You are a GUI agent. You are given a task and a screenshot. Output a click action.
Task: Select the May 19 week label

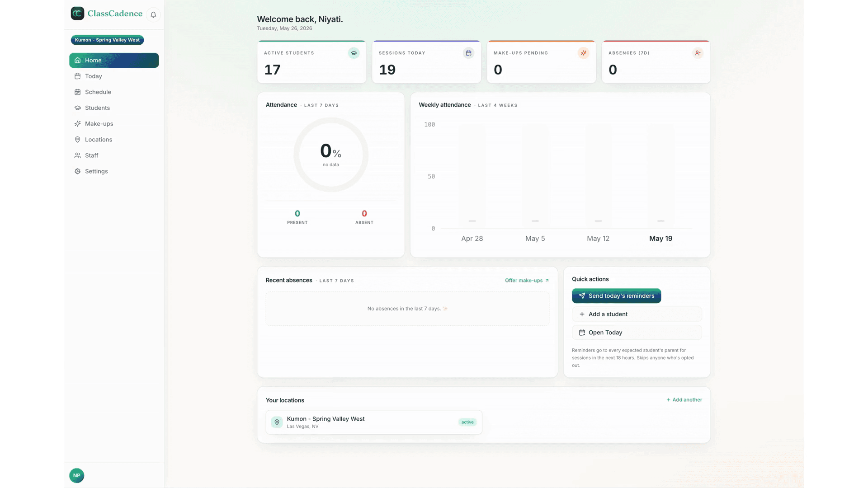pyautogui.click(x=660, y=239)
